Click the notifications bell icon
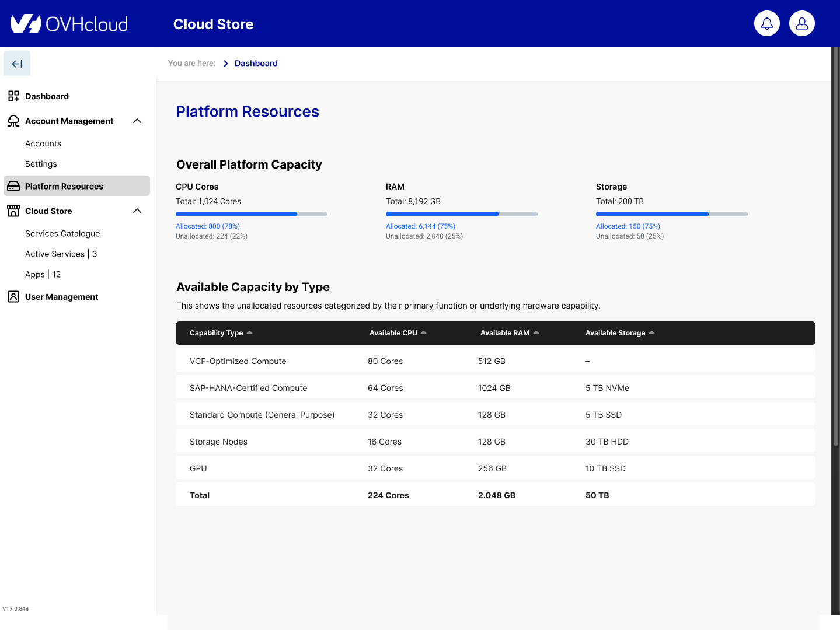Image resolution: width=840 pixels, height=630 pixels. click(x=767, y=24)
